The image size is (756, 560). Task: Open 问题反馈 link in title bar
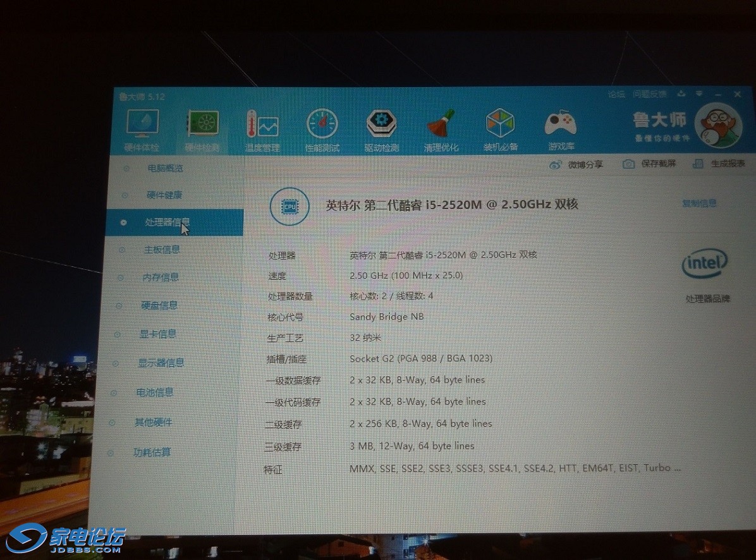click(649, 94)
